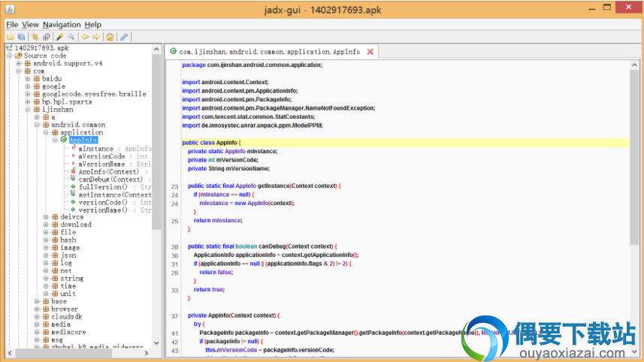
Task: Click the tree panel scroll up arrow
Action: coord(156,50)
